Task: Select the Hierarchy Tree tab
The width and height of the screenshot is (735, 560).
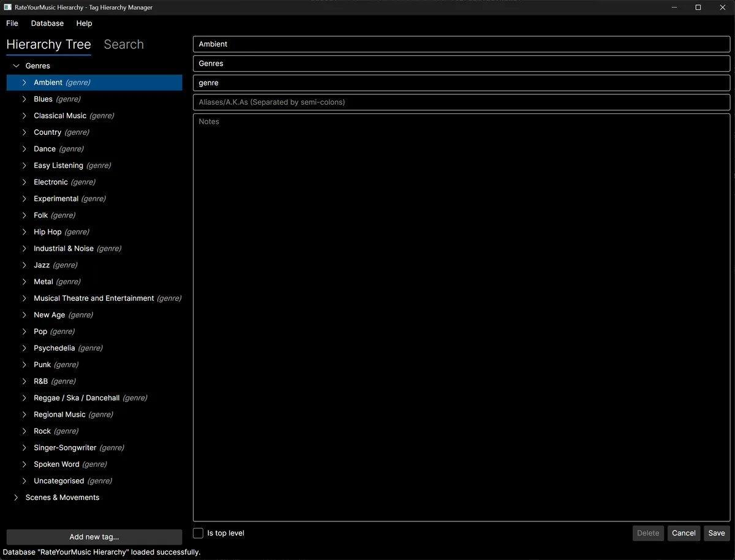Action: pyautogui.click(x=48, y=44)
